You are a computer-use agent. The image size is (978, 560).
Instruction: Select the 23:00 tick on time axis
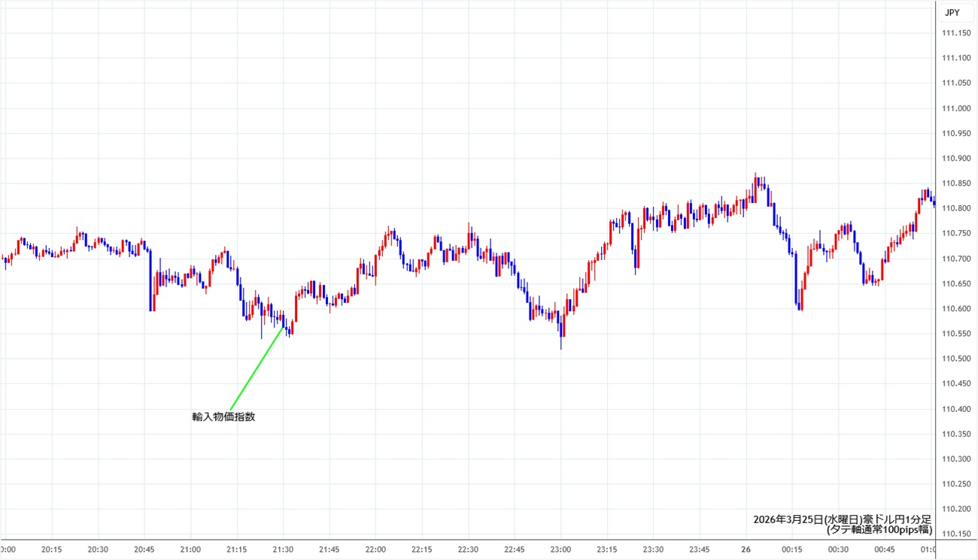coord(561,549)
